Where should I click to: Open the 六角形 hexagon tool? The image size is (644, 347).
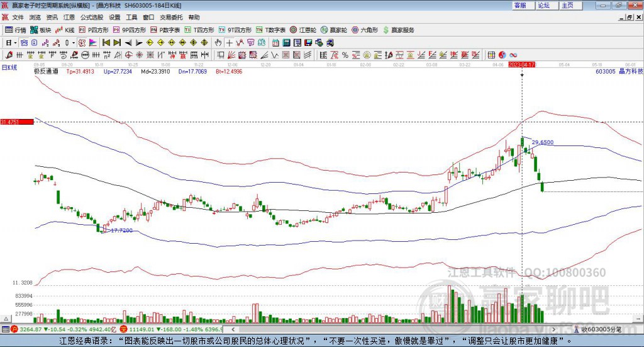[365, 30]
